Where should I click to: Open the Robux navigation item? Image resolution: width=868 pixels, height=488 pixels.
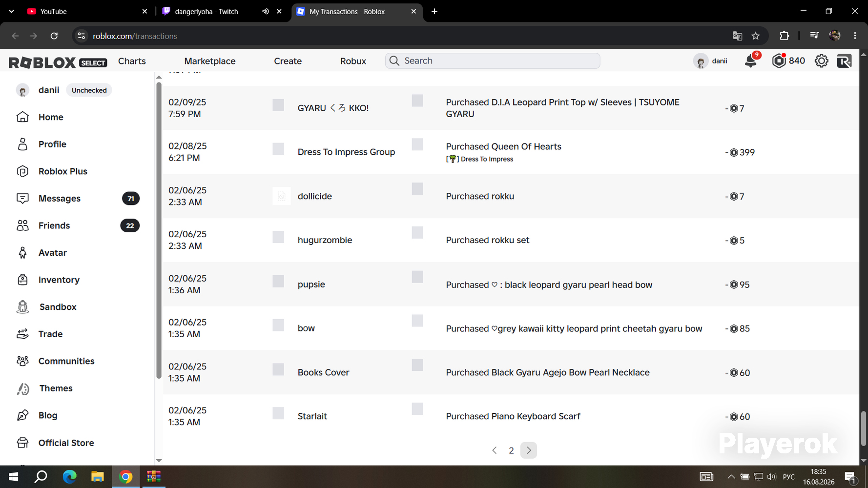click(353, 61)
